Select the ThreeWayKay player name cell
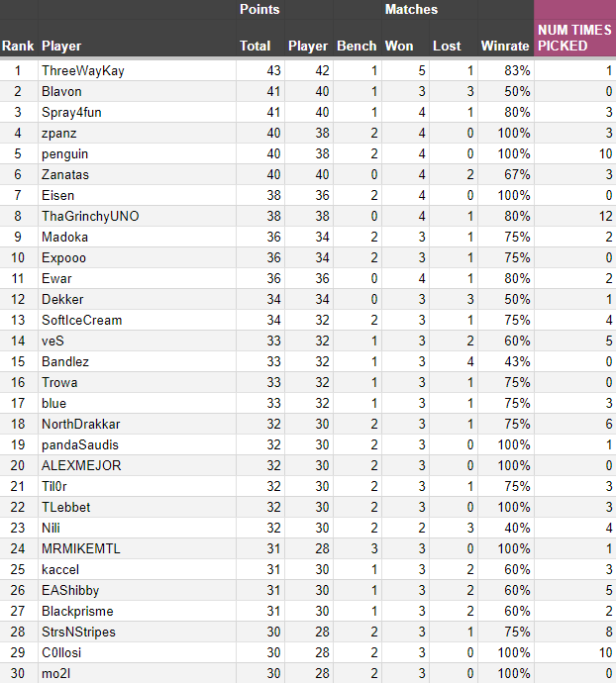 tap(137, 70)
